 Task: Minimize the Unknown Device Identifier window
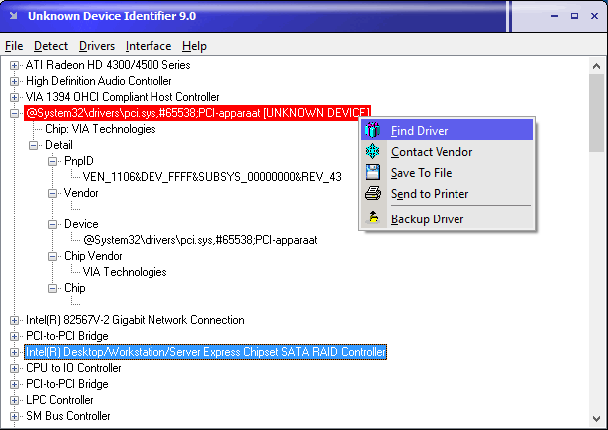pos(554,16)
